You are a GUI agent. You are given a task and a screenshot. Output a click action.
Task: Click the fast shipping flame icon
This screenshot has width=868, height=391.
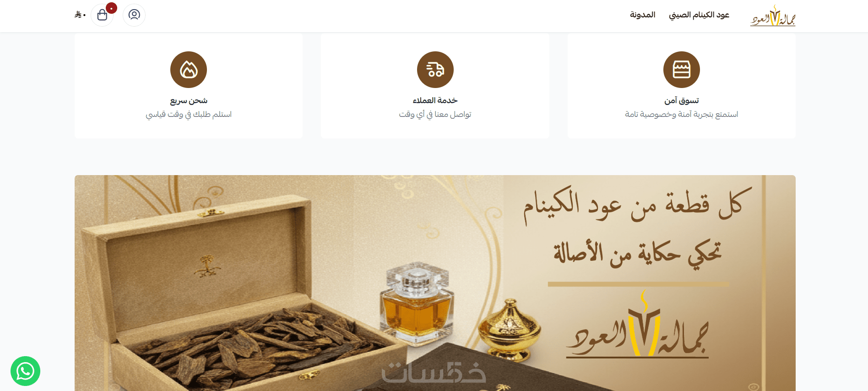pos(189,70)
